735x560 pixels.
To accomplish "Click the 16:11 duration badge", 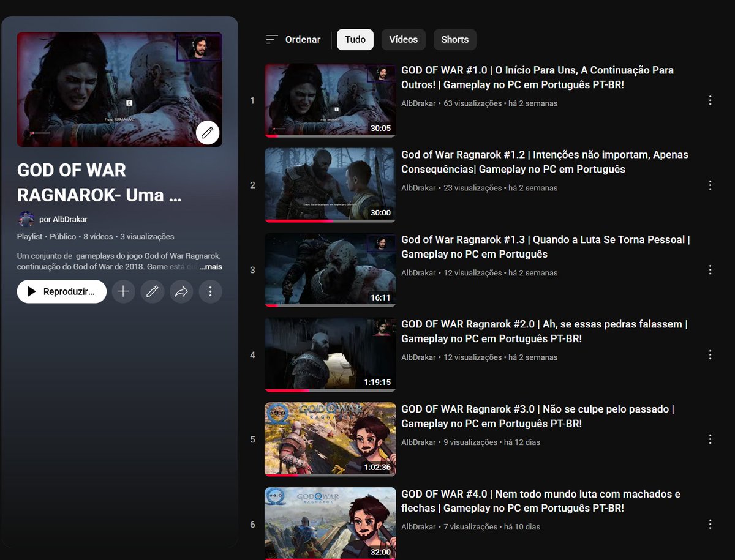I will pos(380,297).
